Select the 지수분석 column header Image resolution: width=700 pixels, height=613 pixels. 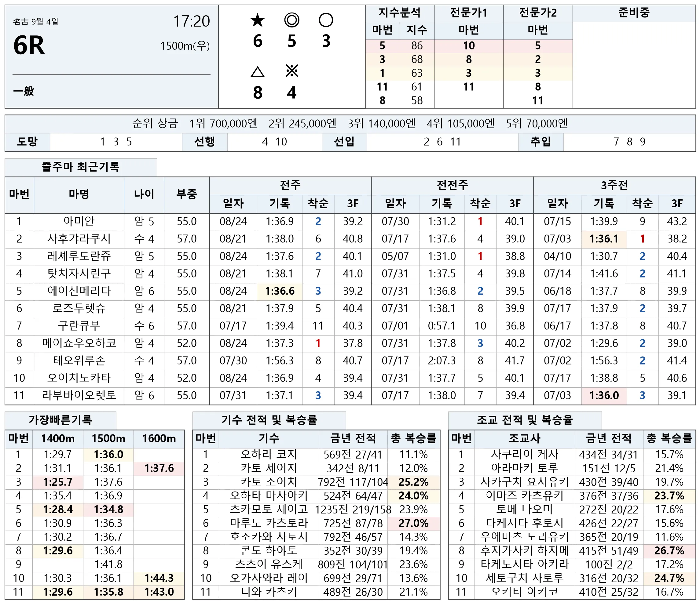pyautogui.click(x=399, y=13)
